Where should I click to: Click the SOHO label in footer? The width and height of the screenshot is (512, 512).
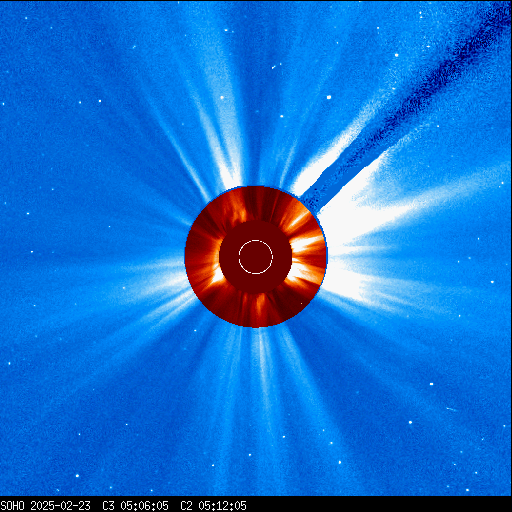point(12,506)
